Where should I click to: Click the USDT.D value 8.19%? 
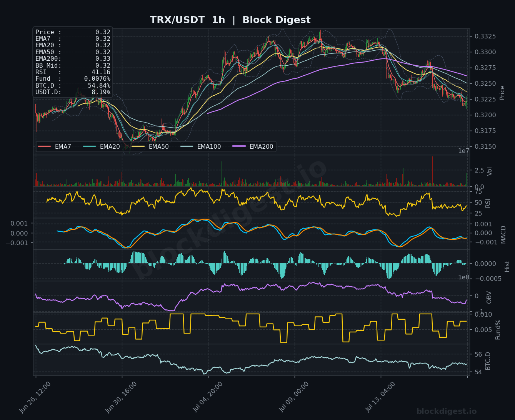101,92
